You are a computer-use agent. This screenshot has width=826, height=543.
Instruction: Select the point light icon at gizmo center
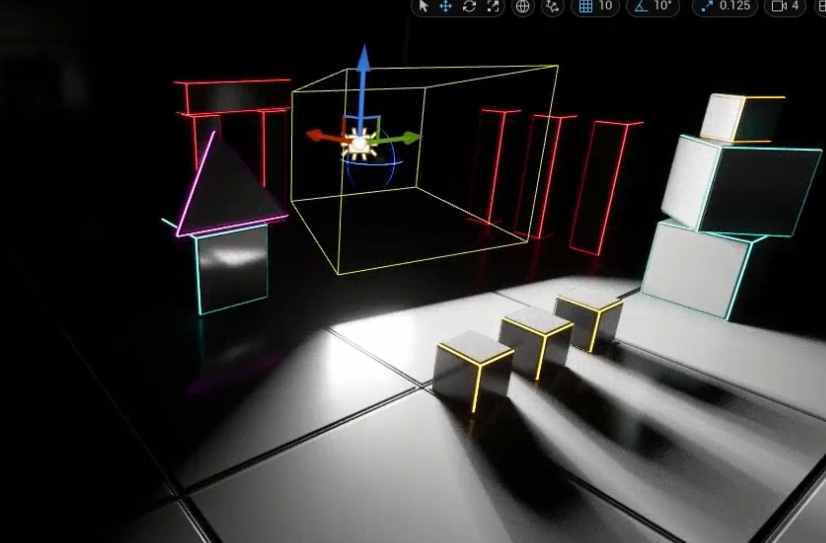click(359, 144)
